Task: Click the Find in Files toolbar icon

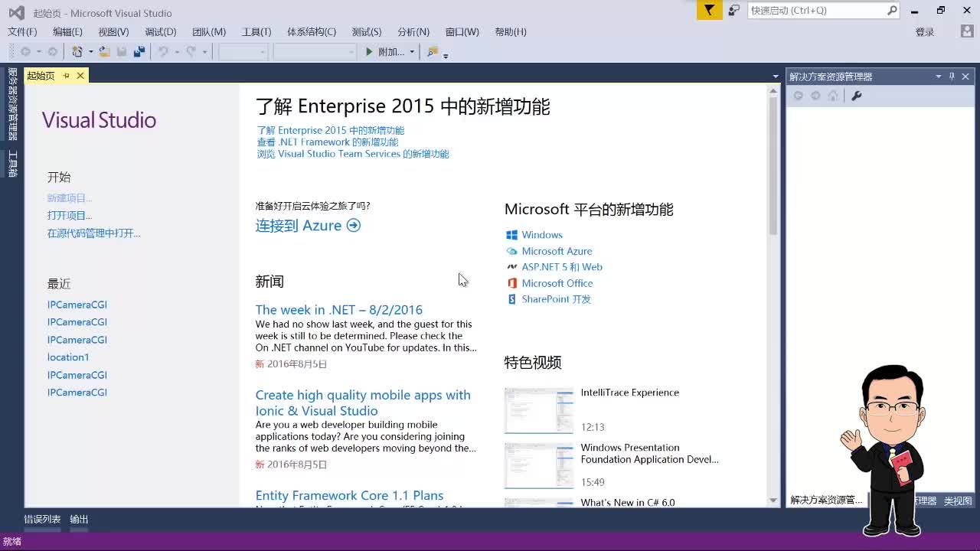Action: (x=433, y=51)
